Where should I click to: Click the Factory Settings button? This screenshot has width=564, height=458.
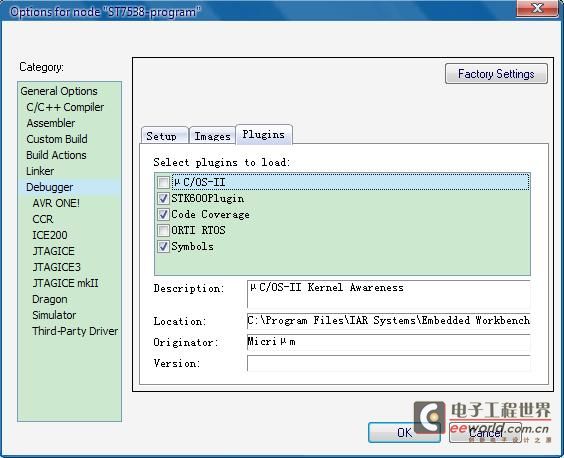pos(496,74)
